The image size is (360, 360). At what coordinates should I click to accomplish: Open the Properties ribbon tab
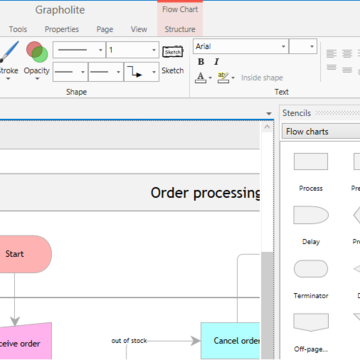pyautogui.click(x=62, y=29)
